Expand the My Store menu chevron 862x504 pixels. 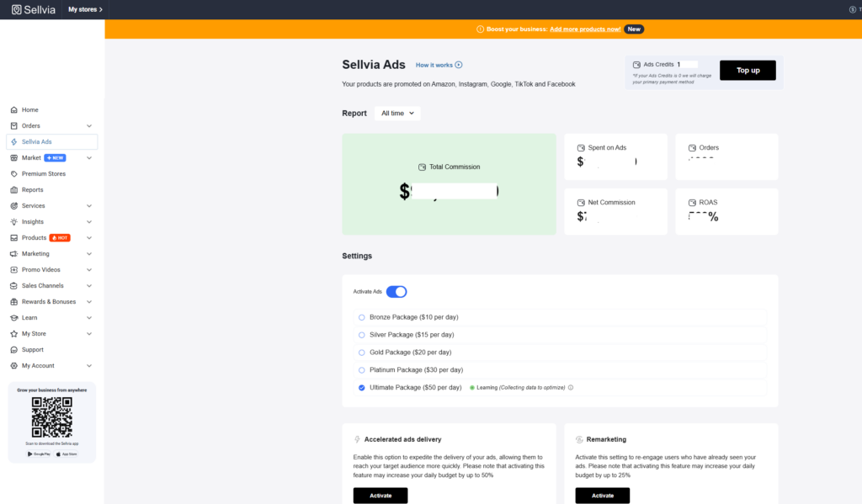coord(89,334)
